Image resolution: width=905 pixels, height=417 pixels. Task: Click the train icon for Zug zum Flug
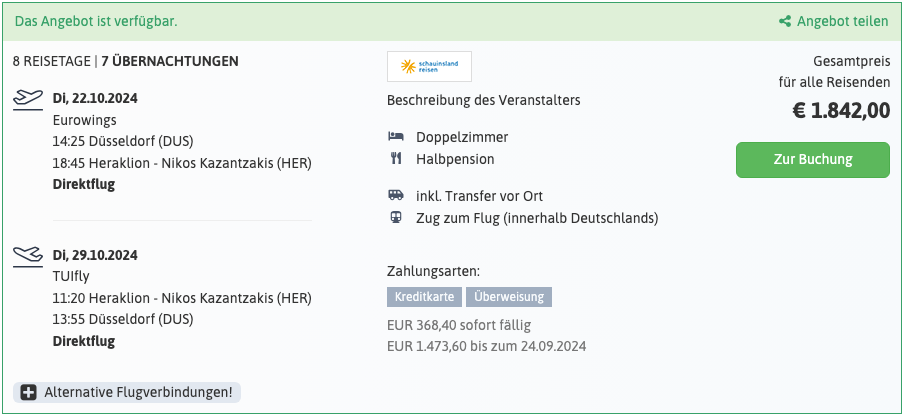coord(396,218)
